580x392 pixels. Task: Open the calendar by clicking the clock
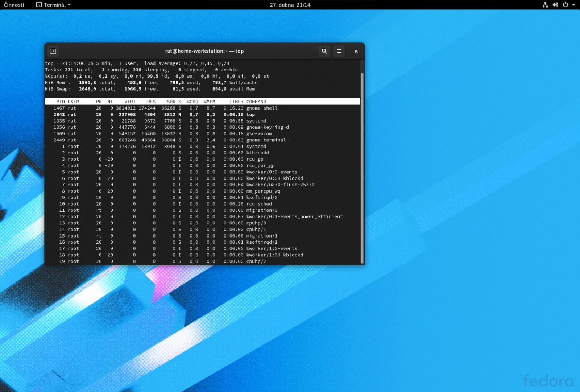(x=290, y=5)
